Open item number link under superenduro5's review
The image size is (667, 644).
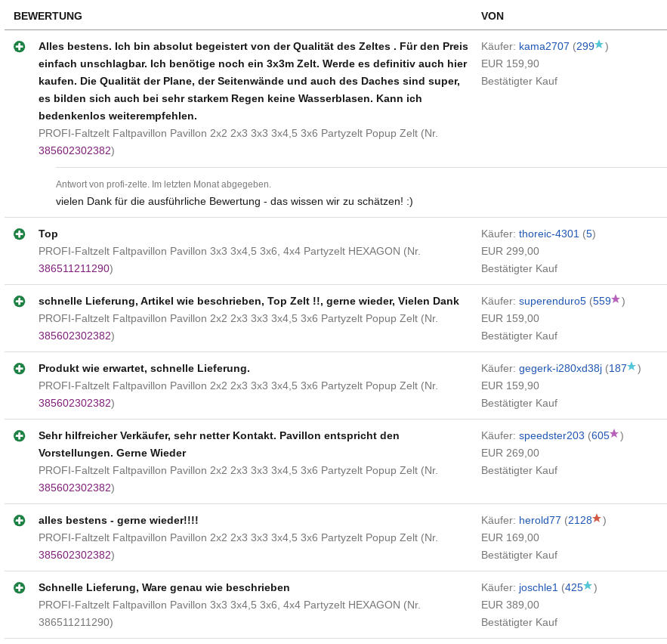tap(75, 336)
